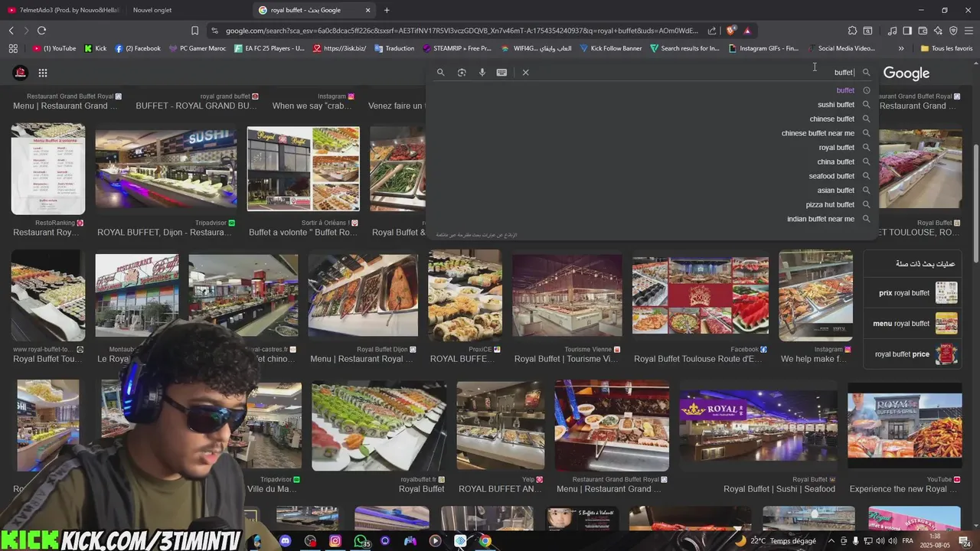Start voice search with the microphone icon
This screenshot has width=980, height=551.
pyautogui.click(x=482, y=72)
